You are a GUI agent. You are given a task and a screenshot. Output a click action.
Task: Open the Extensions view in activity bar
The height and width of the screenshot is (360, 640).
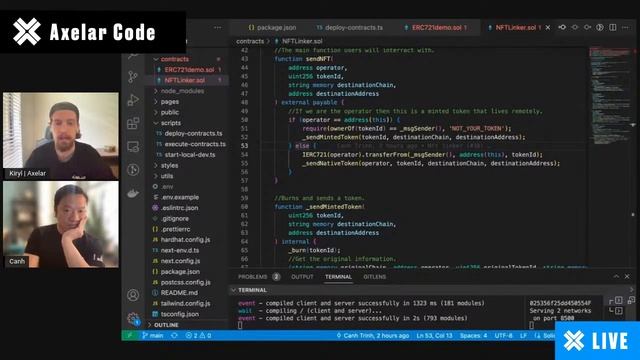click(x=133, y=123)
